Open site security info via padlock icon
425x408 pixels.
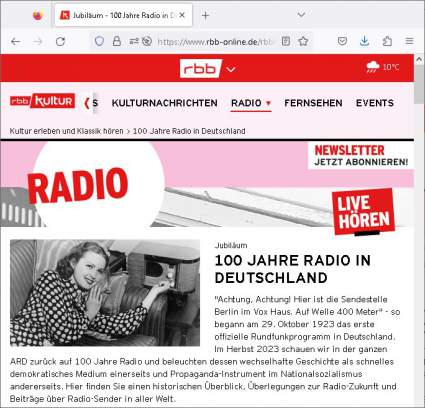(x=117, y=41)
